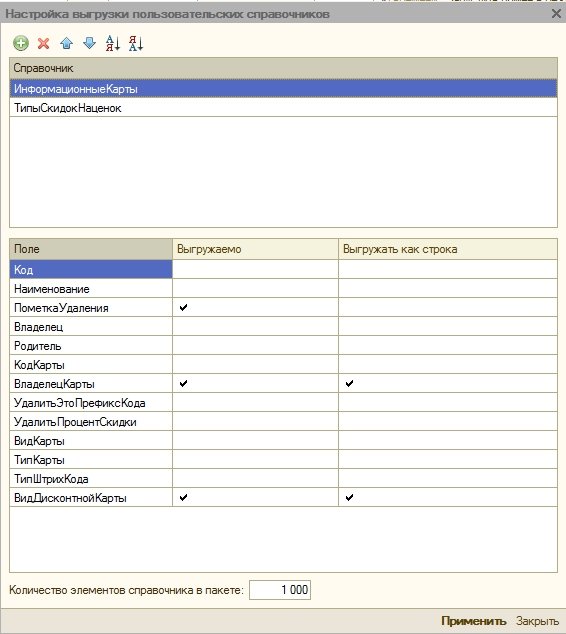Screen dimensions: 566x634
Task: Enable Выгружаемо for the Наименование field
Action: [255, 289]
